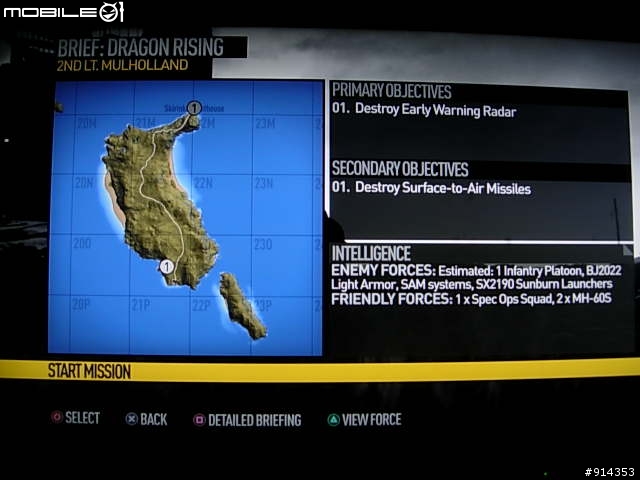Image resolution: width=640 pixels, height=480 pixels.
Task: Open the VIEW FORCE label
Action: (x=371, y=420)
